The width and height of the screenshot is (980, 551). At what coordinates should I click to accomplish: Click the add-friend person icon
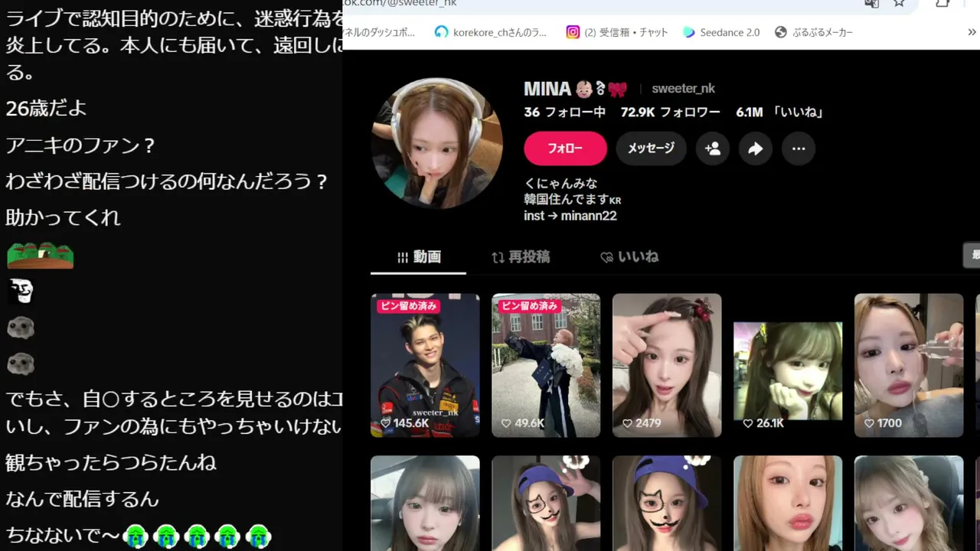(x=712, y=148)
